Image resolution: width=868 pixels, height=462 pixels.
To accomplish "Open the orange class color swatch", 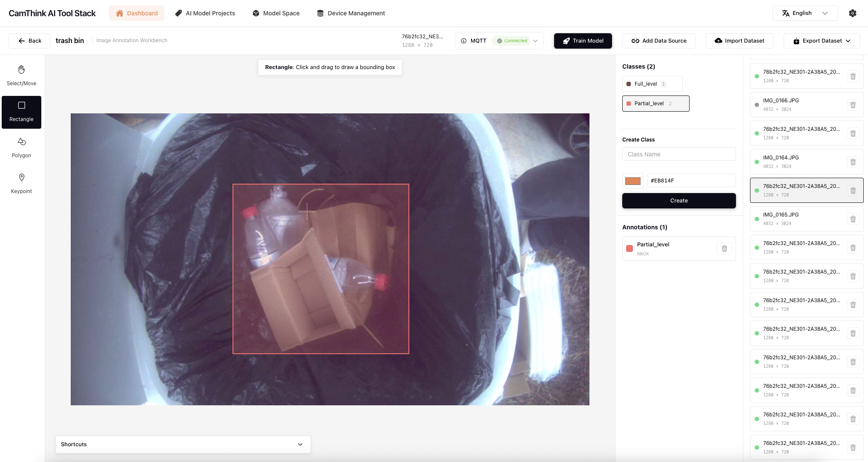I will (x=632, y=181).
